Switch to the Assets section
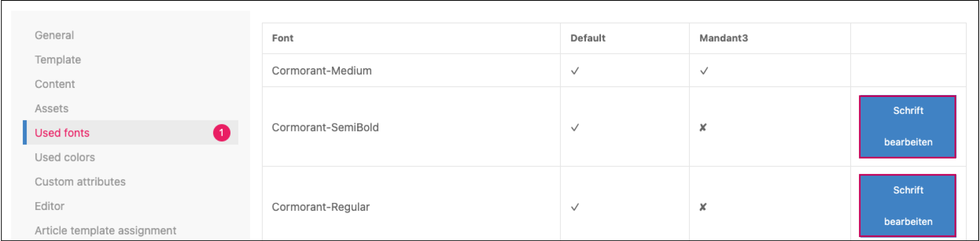The width and height of the screenshot is (980, 241). click(51, 108)
